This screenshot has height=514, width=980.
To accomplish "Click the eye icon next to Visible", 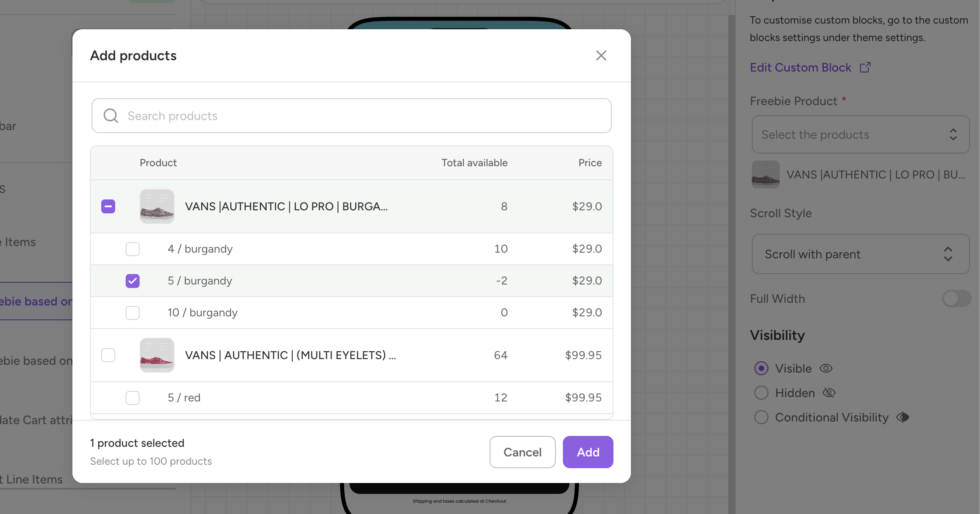I will [826, 368].
